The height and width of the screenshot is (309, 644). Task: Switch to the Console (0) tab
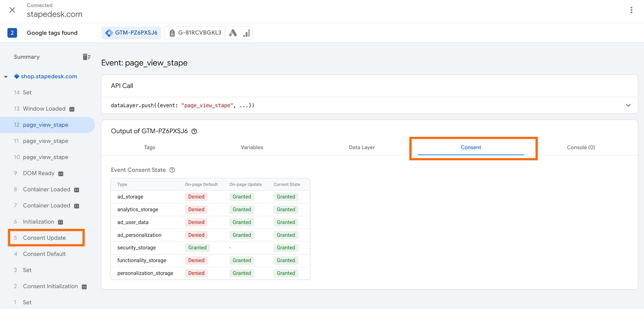coord(581,147)
